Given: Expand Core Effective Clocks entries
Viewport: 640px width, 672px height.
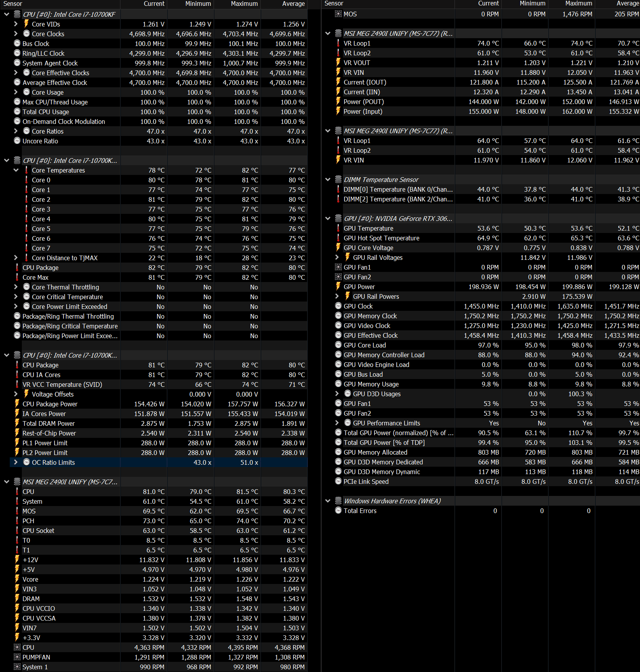Looking at the screenshot, I should (x=16, y=73).
